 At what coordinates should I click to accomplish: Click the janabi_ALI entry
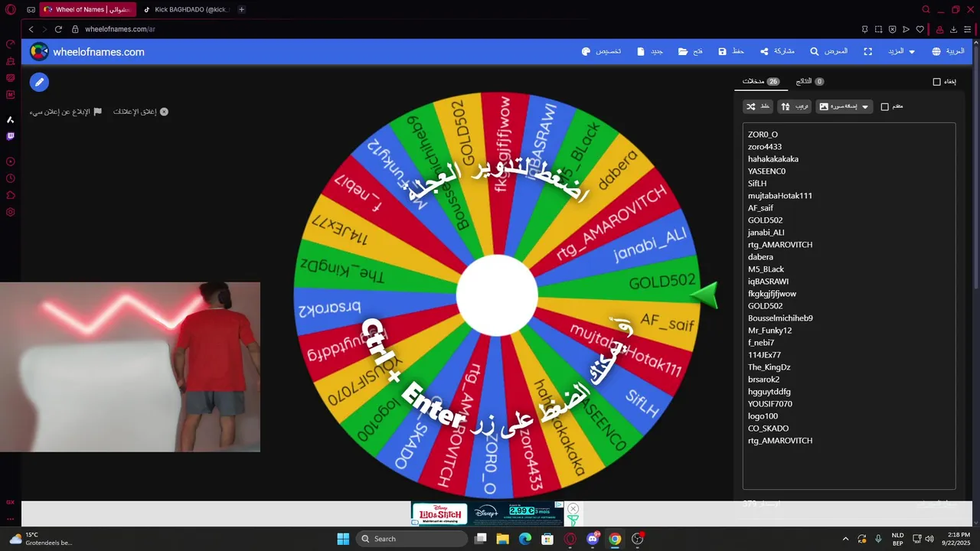pos(766,233)
